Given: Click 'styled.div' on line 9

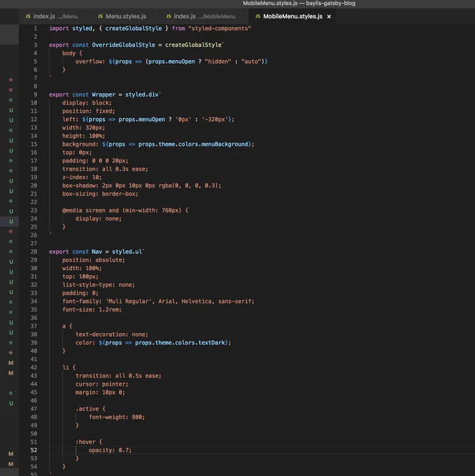Looking at the screenshot, I should pos(142,94).
